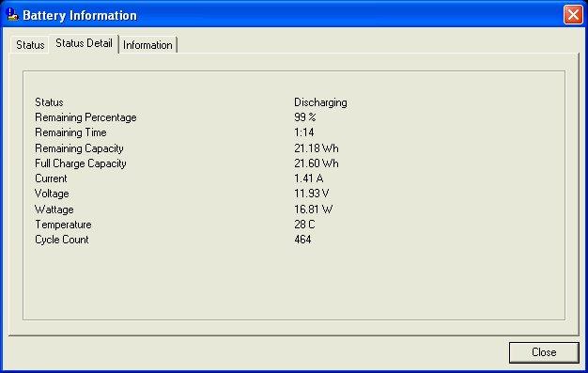Viewport: 588px width, 373px height.
Task: Select the '21.18 Wh' value
Action: pyautogui.click(x=317, y=148)
